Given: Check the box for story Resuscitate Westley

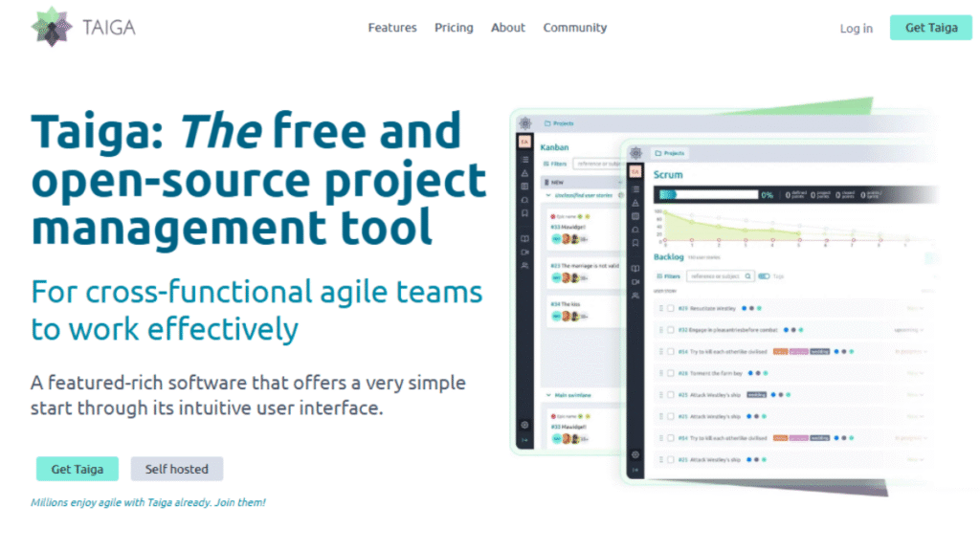Looking at the screenshot, I should [670, 308].
